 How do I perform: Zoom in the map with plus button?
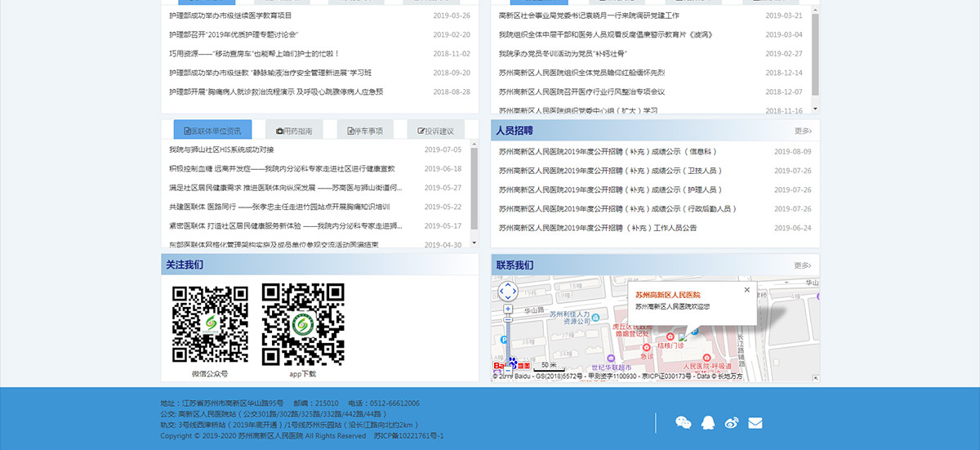tap(508, 310)
